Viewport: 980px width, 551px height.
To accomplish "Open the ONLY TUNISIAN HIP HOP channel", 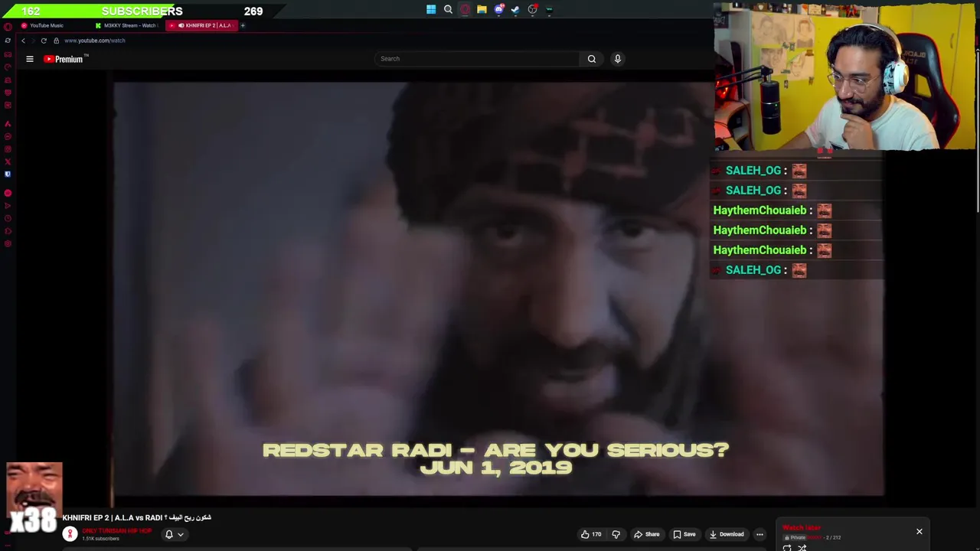I will (117, 531).
